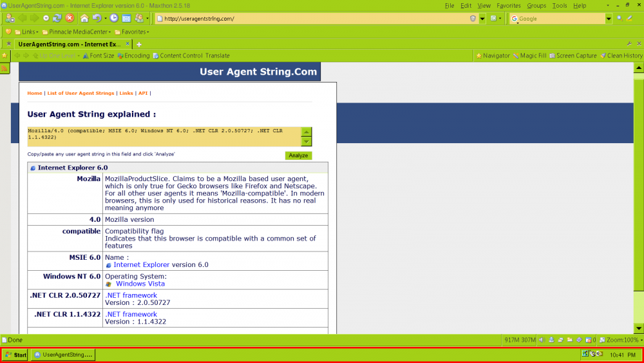This screenshot has width=644, height=363.
Task: Click the API link
Action: (142, 93)
